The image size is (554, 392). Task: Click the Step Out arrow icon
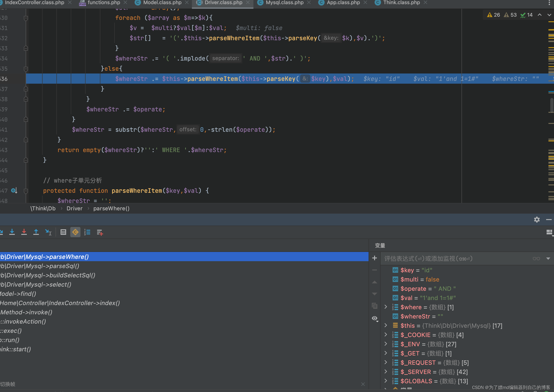pos(36,232)
